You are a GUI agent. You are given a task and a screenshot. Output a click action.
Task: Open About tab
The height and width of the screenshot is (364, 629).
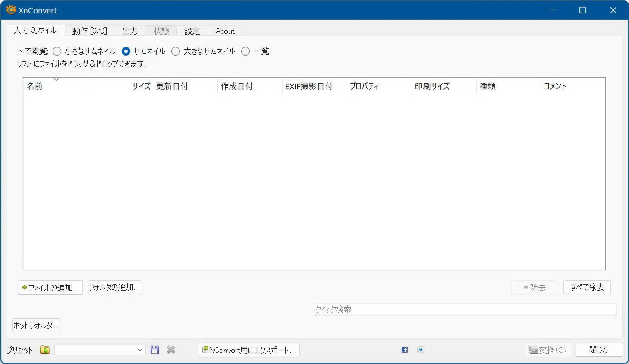(225, 31)
